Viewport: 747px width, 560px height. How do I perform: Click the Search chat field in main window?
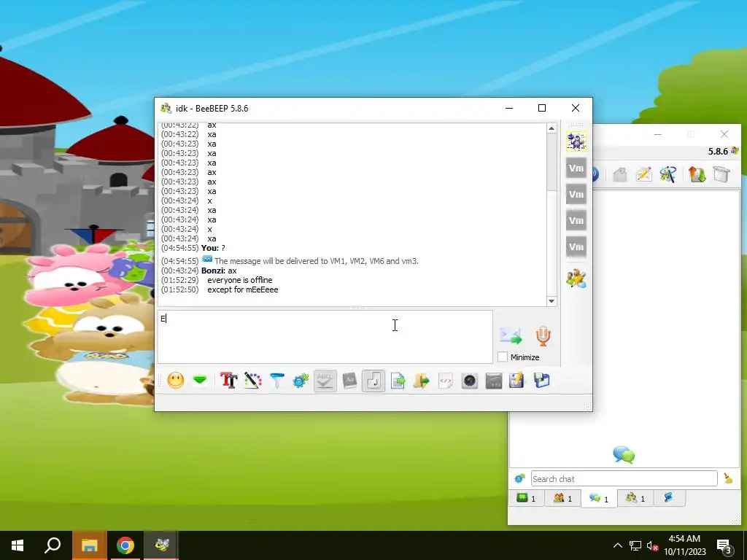point(624,478)
